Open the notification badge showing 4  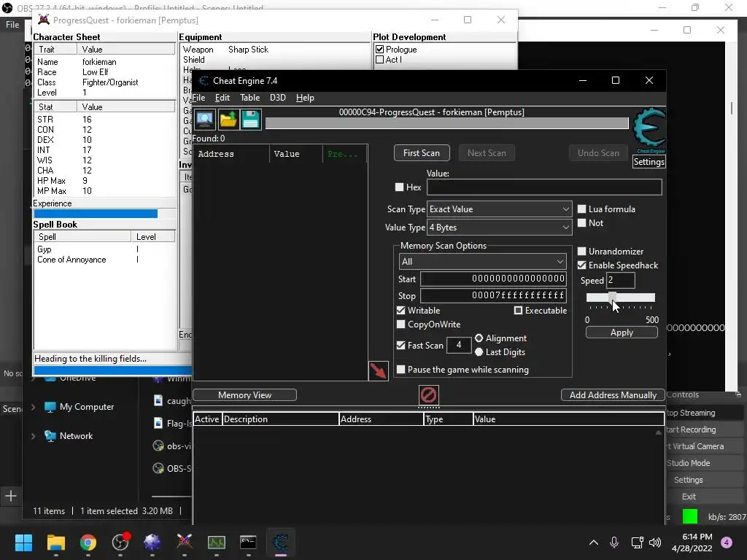(x=727, y=542)
